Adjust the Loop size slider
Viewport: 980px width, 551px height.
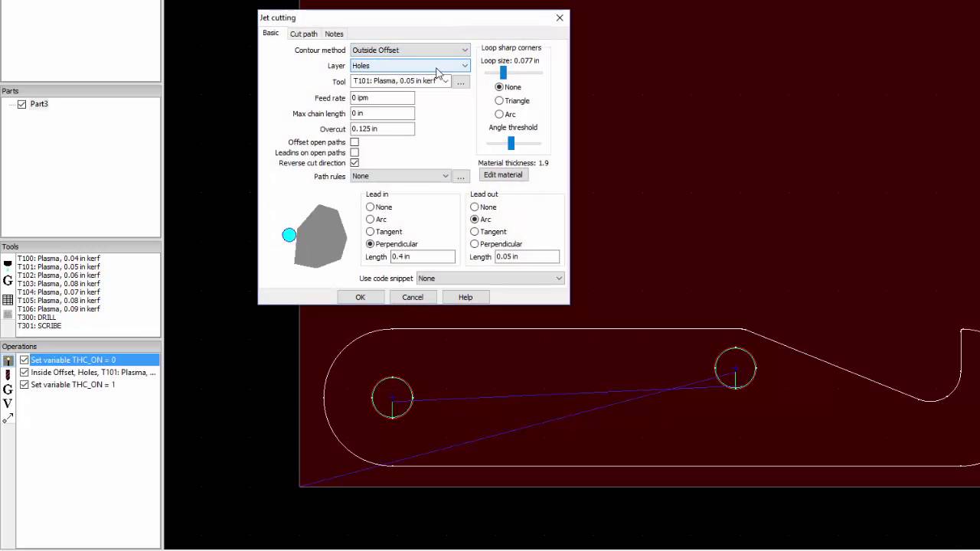pyautogui.click(x=503, y=73)
